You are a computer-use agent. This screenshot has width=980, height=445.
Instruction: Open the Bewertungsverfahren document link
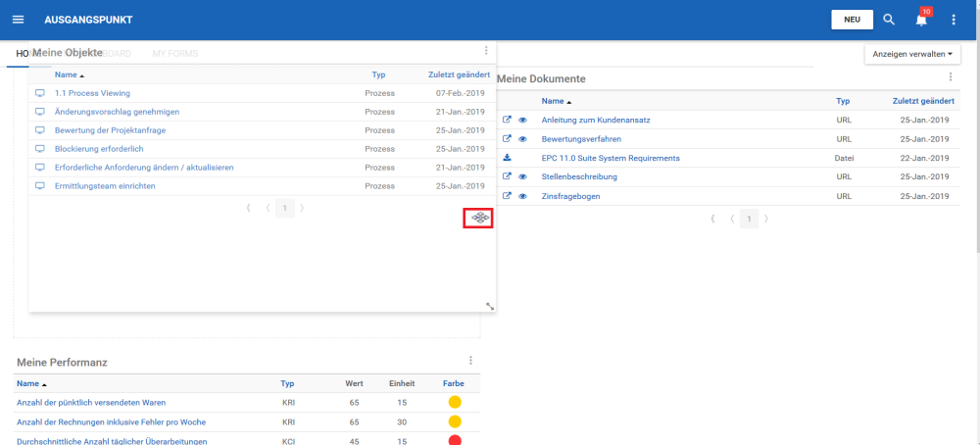pyautogui.click(x=581, y=139)
